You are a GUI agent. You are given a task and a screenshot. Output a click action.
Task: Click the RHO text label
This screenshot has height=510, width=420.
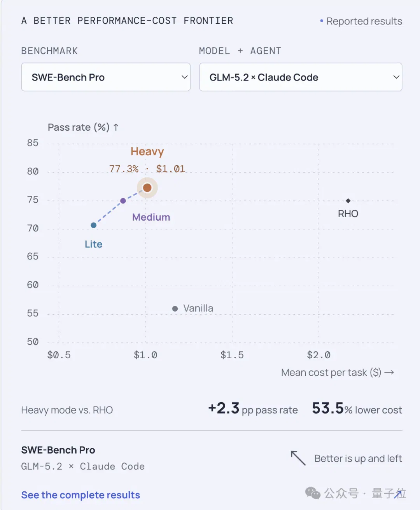(x=348, y=214)
